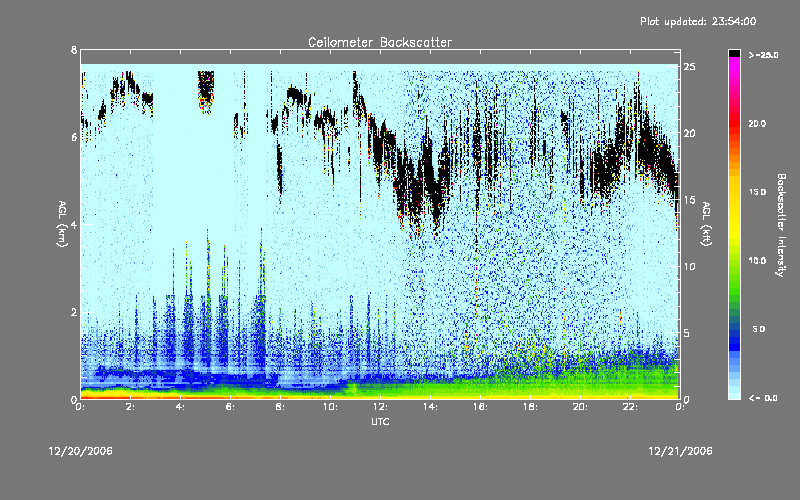The height and width of the screenshot is (500, 800).
Task: Click the "4" tick on the km axis
Action: click(74, 224)
